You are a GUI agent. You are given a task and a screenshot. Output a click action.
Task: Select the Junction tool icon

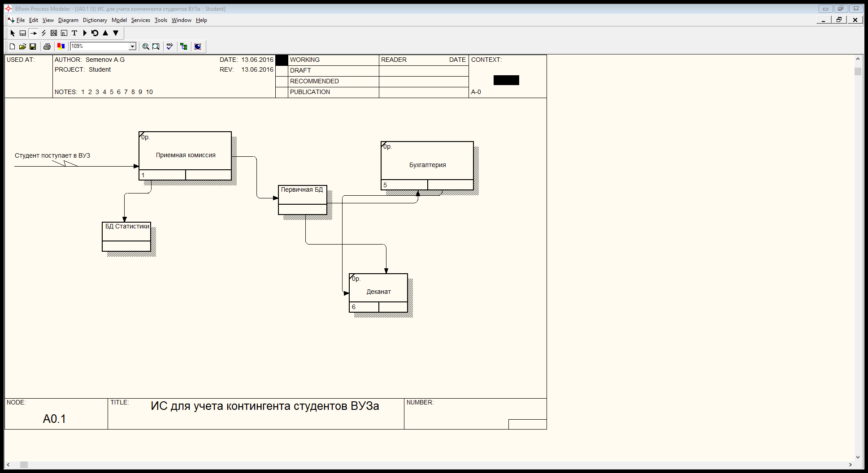pyautogui.click(x=54, y=33)
